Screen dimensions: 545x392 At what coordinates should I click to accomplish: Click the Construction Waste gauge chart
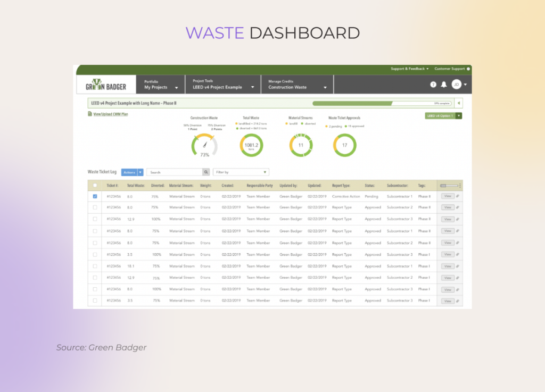click(x=204, y=145)
